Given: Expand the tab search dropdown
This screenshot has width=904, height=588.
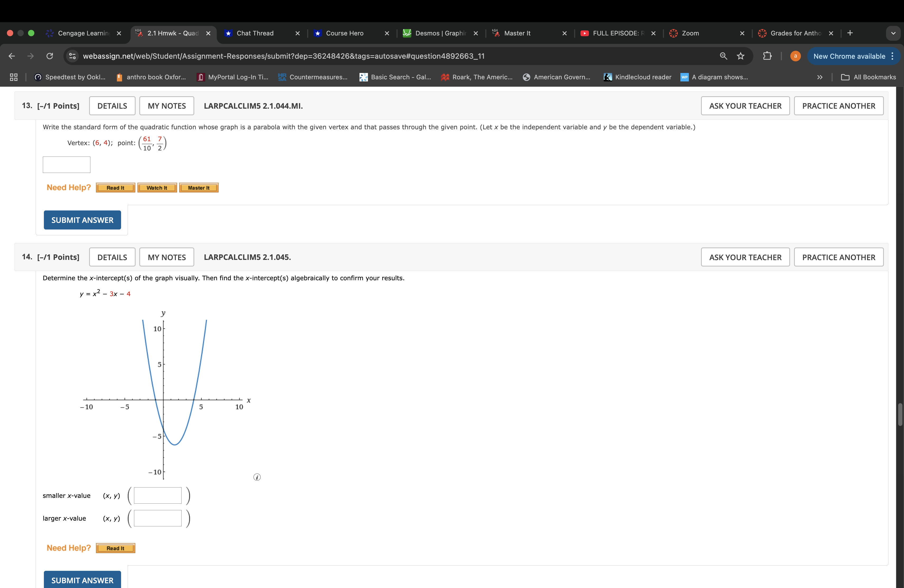Looking at the screenshot, I should (x=893, y=33).
